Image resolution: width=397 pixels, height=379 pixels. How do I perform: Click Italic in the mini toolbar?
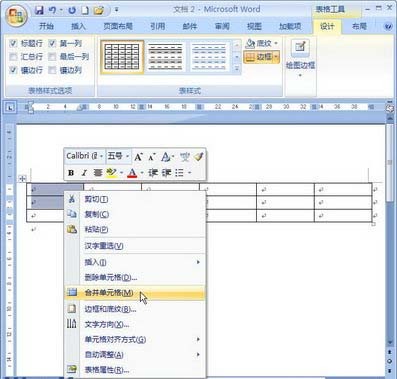coord(84,173)
